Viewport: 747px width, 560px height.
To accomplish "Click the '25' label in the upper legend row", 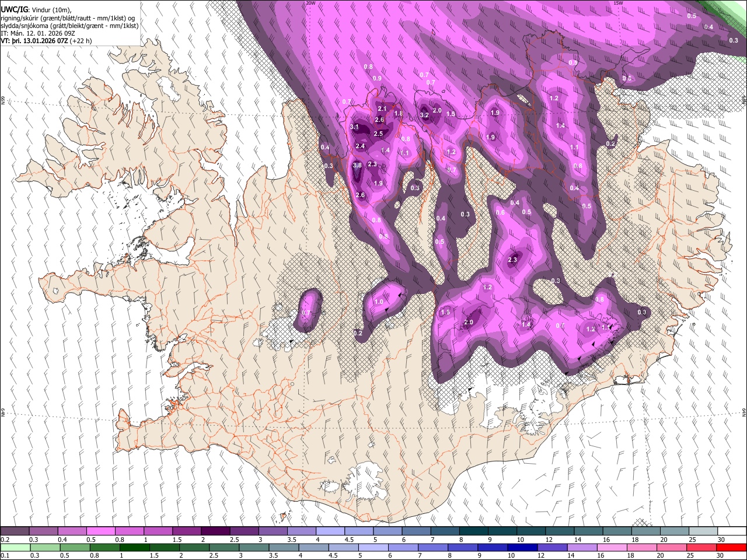I will tap(692, 540).
